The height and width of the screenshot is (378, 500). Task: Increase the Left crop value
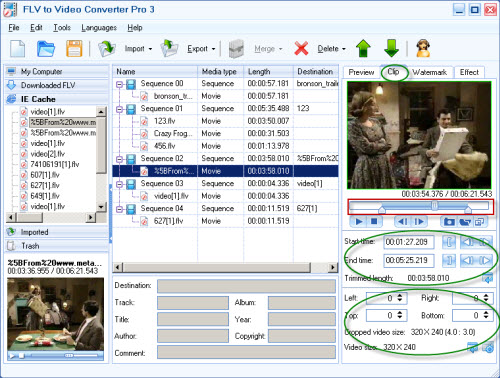click(x=400, y=295)
